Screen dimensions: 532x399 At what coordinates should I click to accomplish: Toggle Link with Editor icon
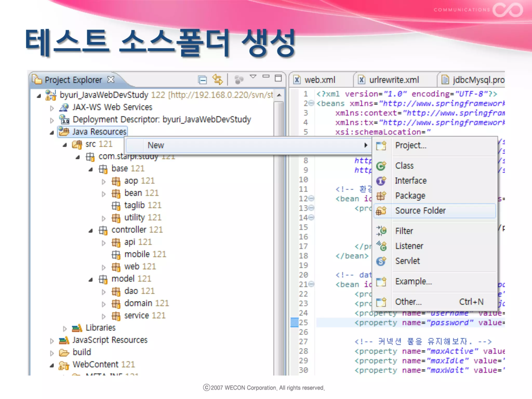pos(217,79)
